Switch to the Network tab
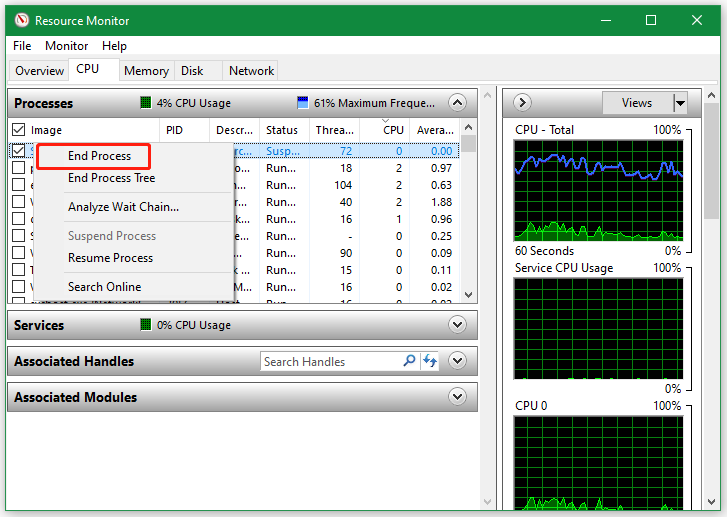The width and height of the screenshot is (727, 517). click(x=251, y=71)
